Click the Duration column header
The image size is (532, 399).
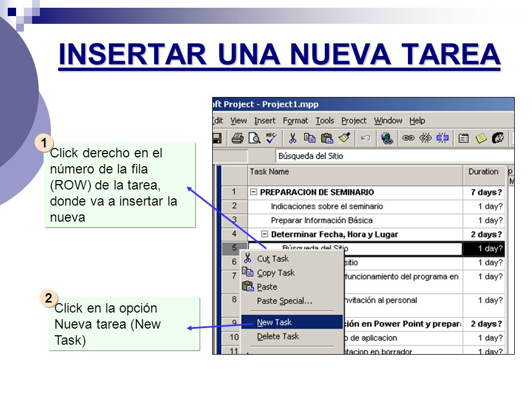click(x=484, y=176)
